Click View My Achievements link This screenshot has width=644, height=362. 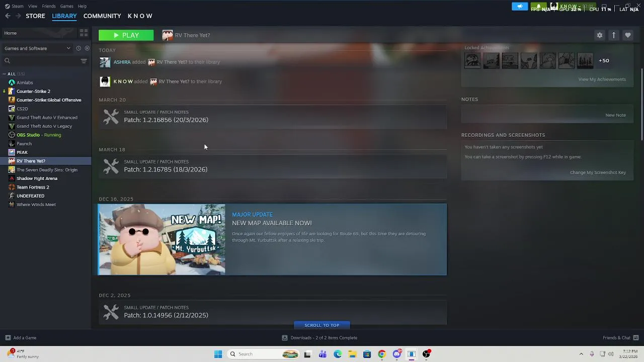click(x=602, y=79)
